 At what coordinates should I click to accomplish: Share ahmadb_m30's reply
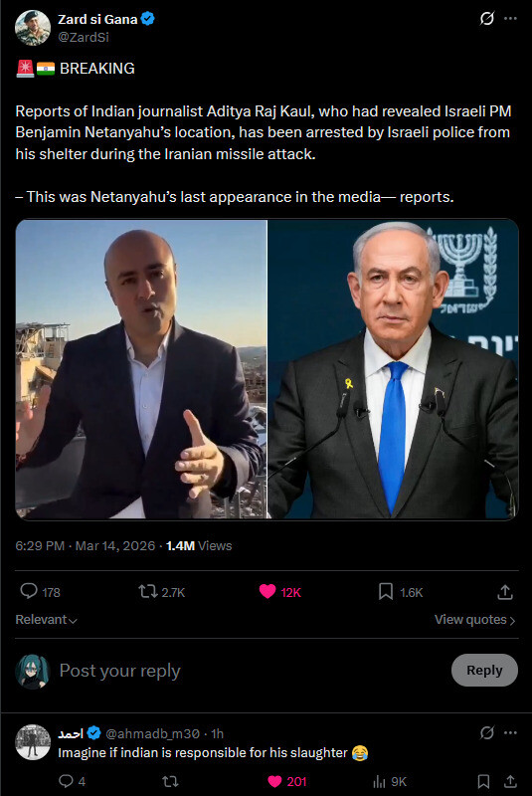tap(510, 781)
